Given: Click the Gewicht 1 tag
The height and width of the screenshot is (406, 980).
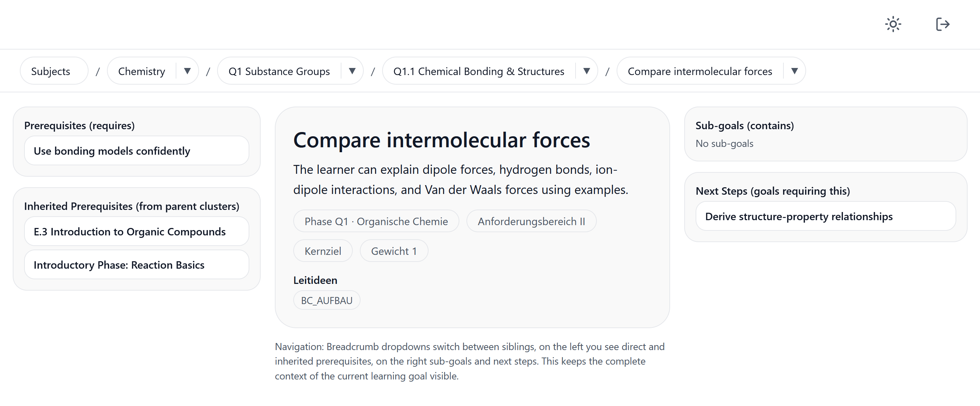Looking at the screenshot, I should tap(394, 251).
